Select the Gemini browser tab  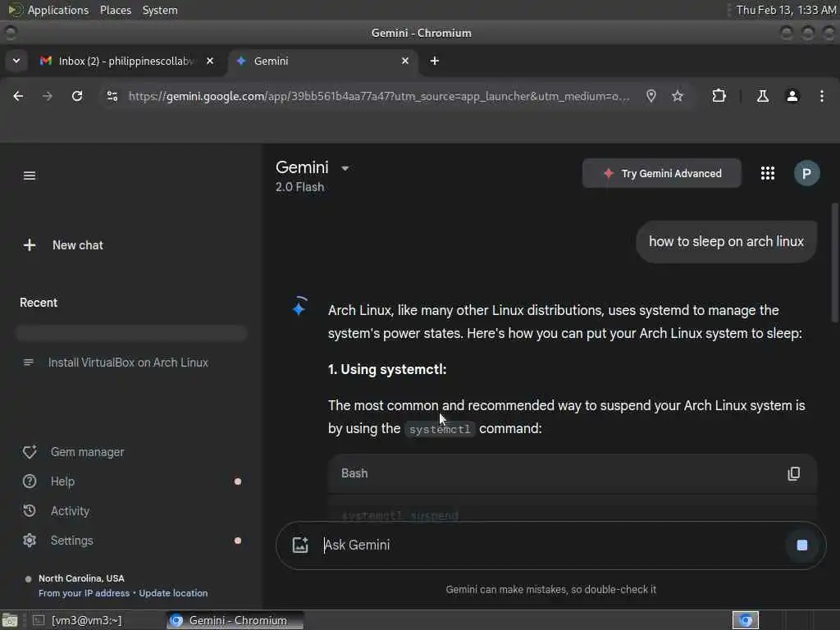[x=322, y=61]
